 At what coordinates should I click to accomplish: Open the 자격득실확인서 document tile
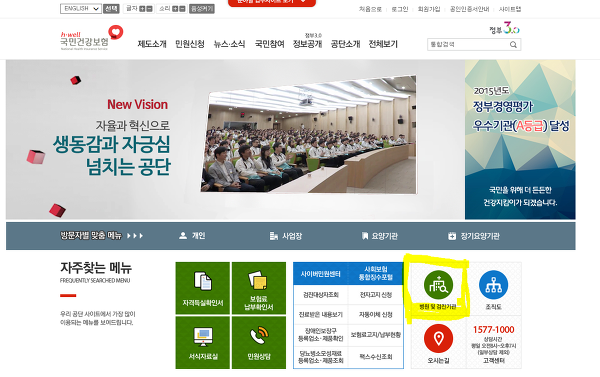click(x=203, y=288)
